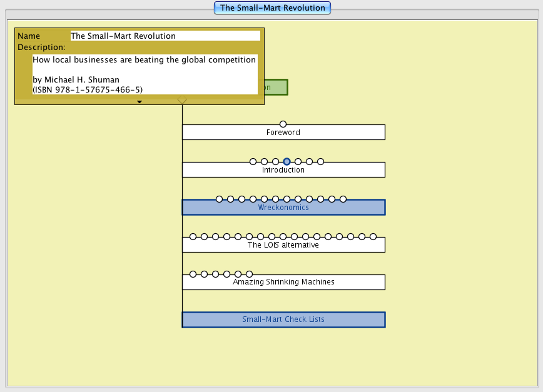This screenshot has height=392, width=543.
Task: Select last circle on Amazing Shrinking Machines
Action: (249, 274)
